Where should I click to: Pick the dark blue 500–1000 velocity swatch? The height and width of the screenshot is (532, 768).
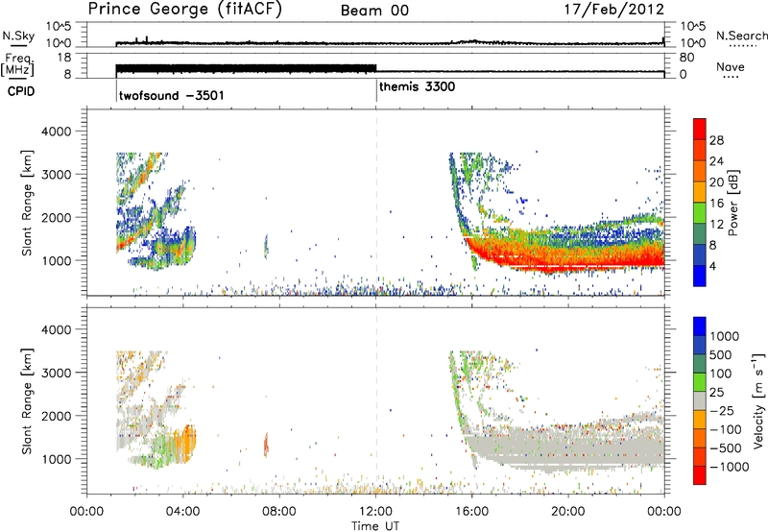(x=700, y=345)
